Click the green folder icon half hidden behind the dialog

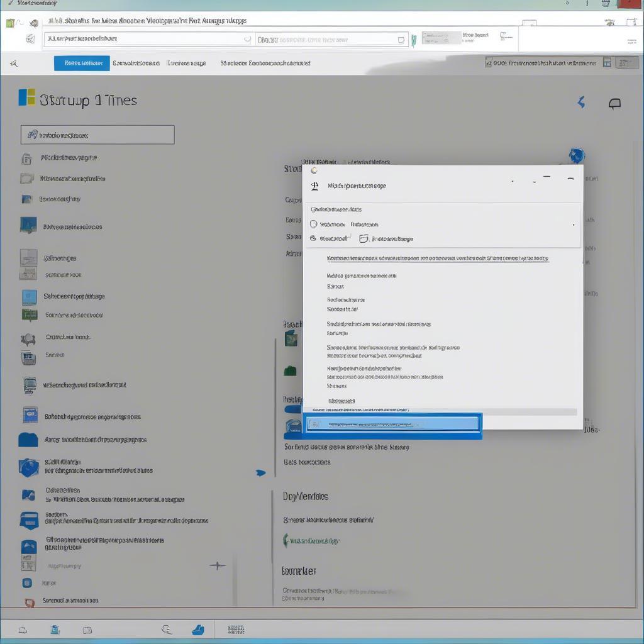[x=291, y=371]
